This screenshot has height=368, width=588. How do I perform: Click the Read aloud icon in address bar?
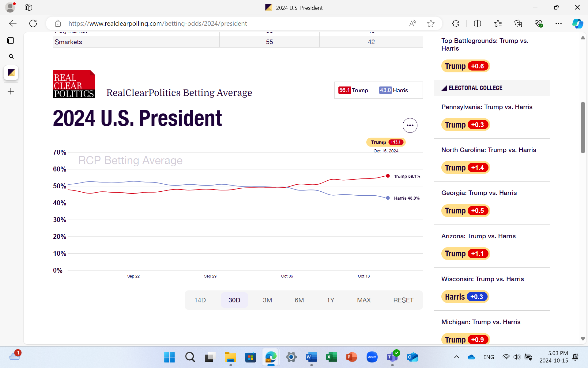point(413,24)
